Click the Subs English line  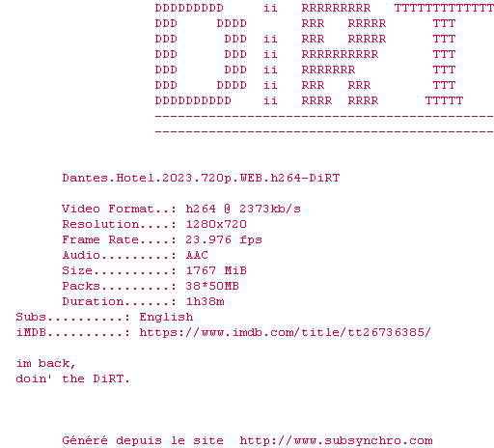(x=104, y=317)
